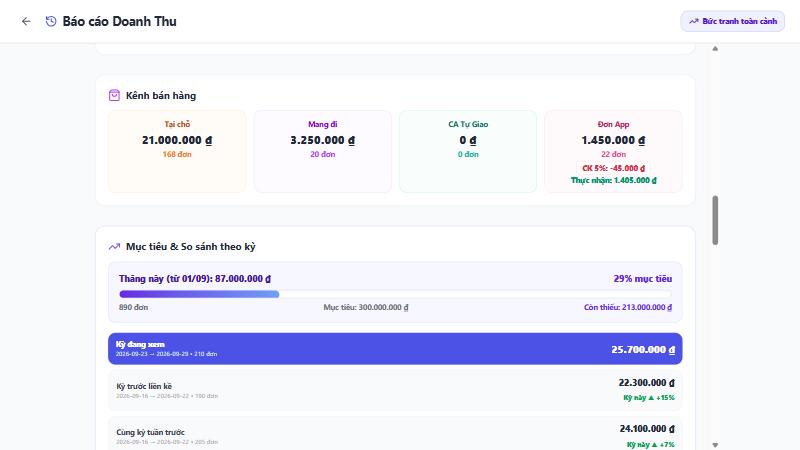
Task: Click the 22 đơn order count
Action: coord(613,154)
